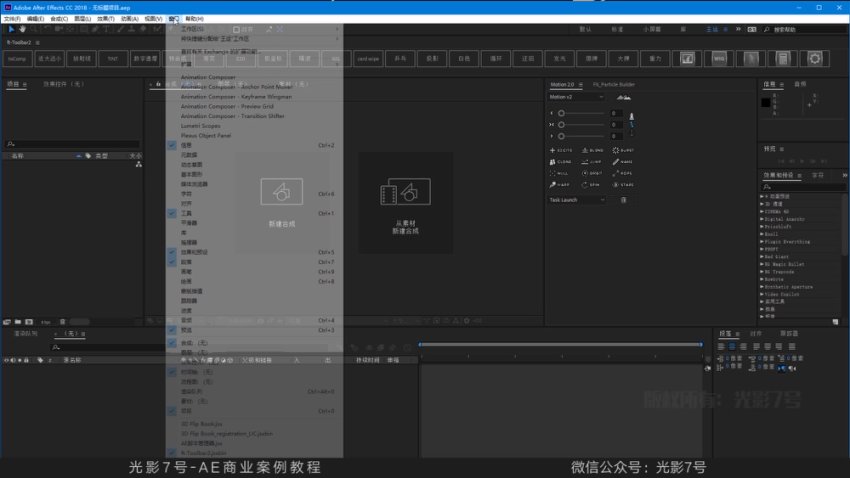Viewport: 850px width, 478px height.
Task: Open the 文件(F) menu
Action: click(x=12, y=19)
